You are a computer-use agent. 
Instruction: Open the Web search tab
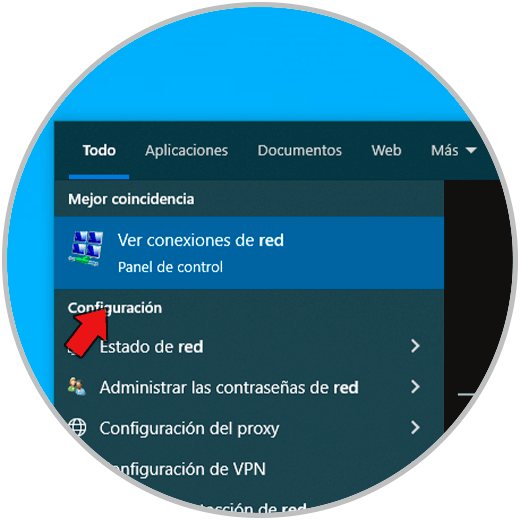[x=386, y=150]
